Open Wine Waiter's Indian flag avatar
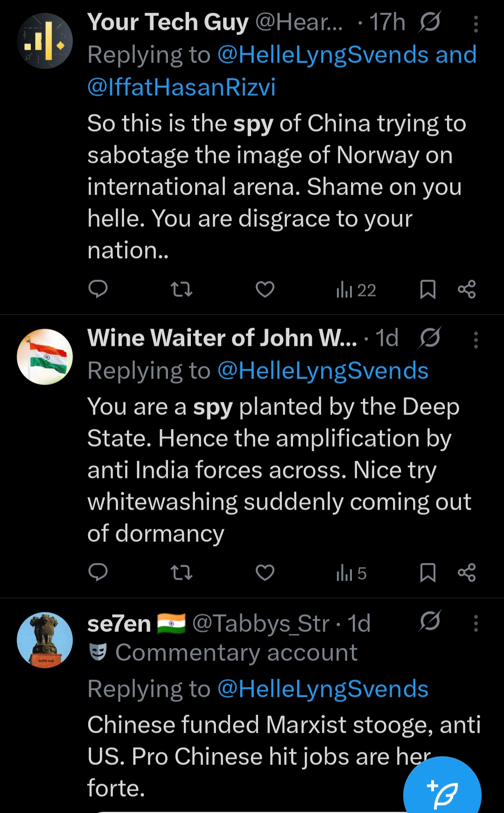Viewport: 504px width, 813px height. point(45,357)
